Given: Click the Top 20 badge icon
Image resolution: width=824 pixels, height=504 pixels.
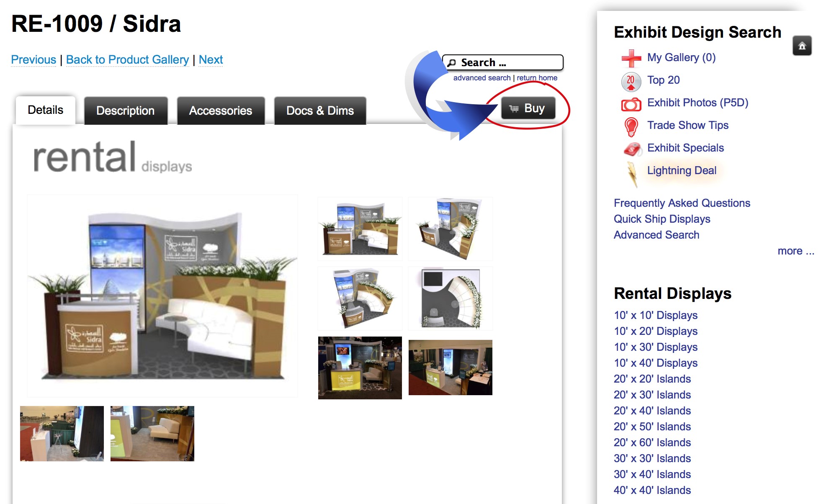Looking at the screenshot, I should pos(631,81).
